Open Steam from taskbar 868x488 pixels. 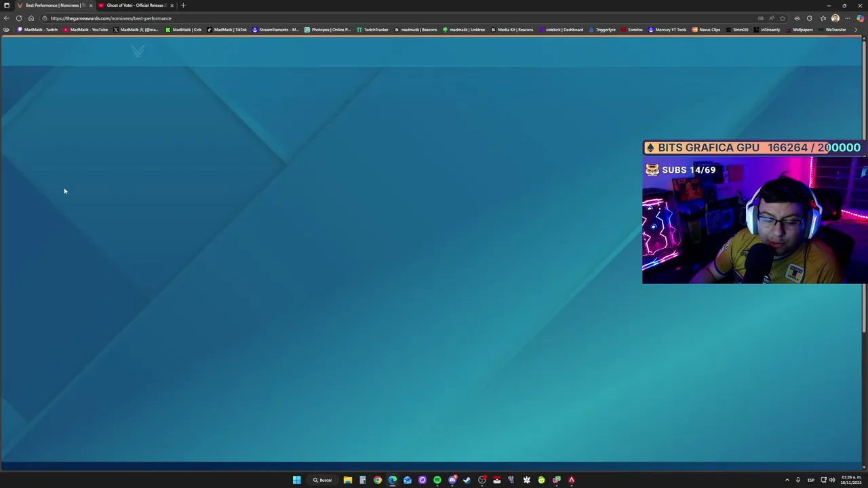(467, 480)
